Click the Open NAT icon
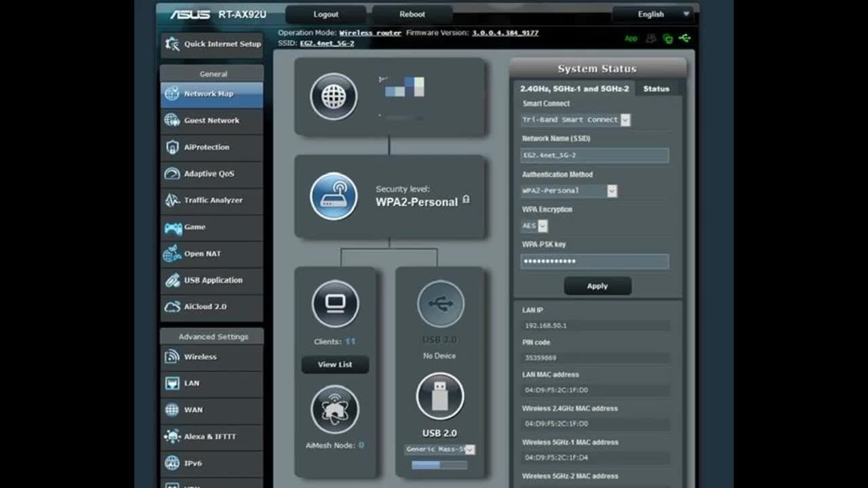 [172, 253]
